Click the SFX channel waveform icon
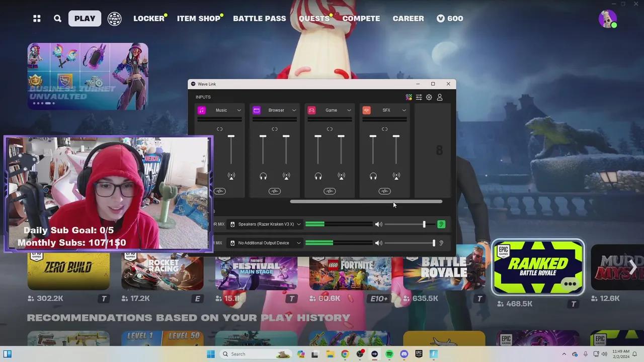The image size is (644, 362). point(367,110)
